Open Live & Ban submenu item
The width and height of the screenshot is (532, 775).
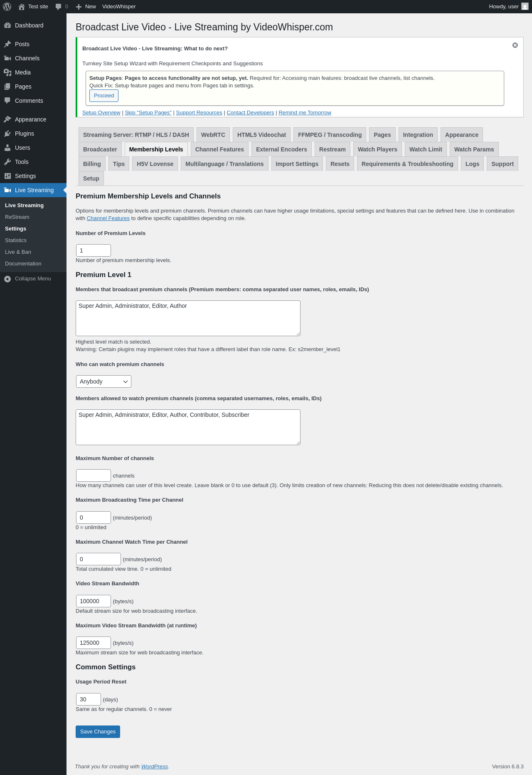18,252
